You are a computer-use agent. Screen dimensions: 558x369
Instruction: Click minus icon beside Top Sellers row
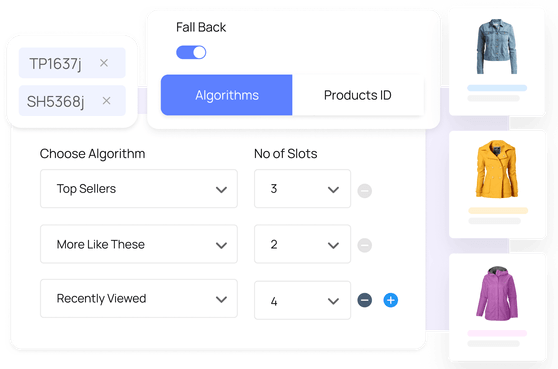[364, 191]
